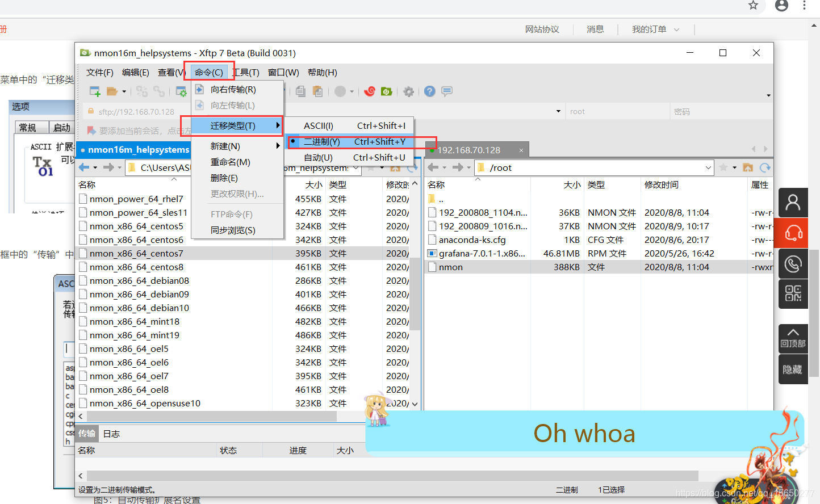820x504 pixels.
Task: Click the green Xftp toolbar icon
Action: coord(387,91)
